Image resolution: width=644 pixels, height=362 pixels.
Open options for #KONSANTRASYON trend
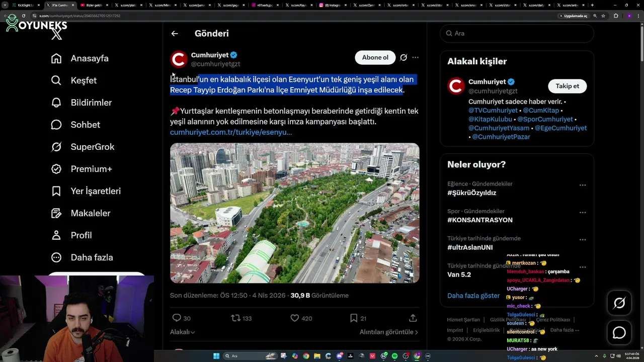[583, 212]
